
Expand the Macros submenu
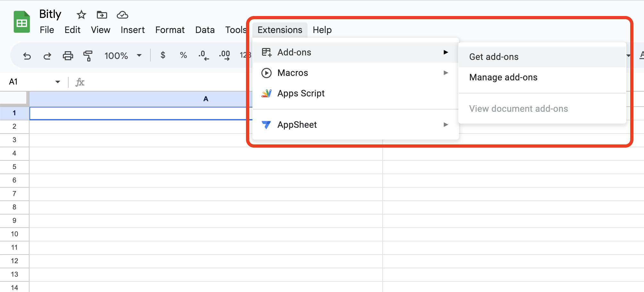(355, 73)
